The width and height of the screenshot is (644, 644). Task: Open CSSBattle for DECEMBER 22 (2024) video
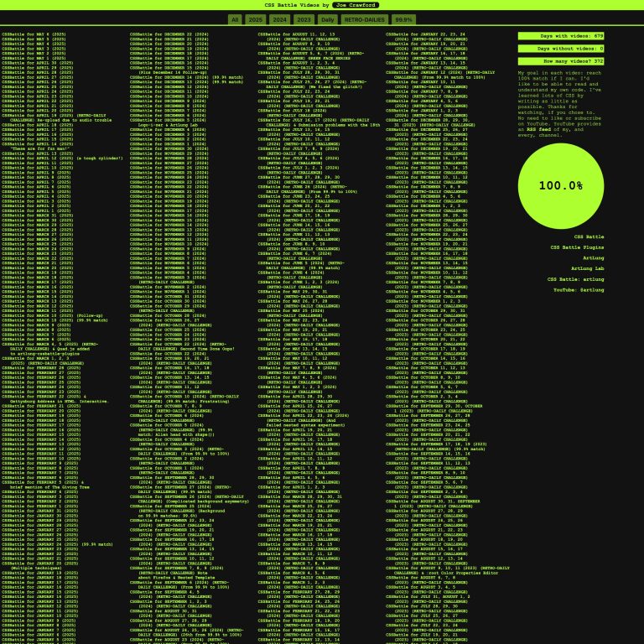pyautogui.click(x=169, y=34)
